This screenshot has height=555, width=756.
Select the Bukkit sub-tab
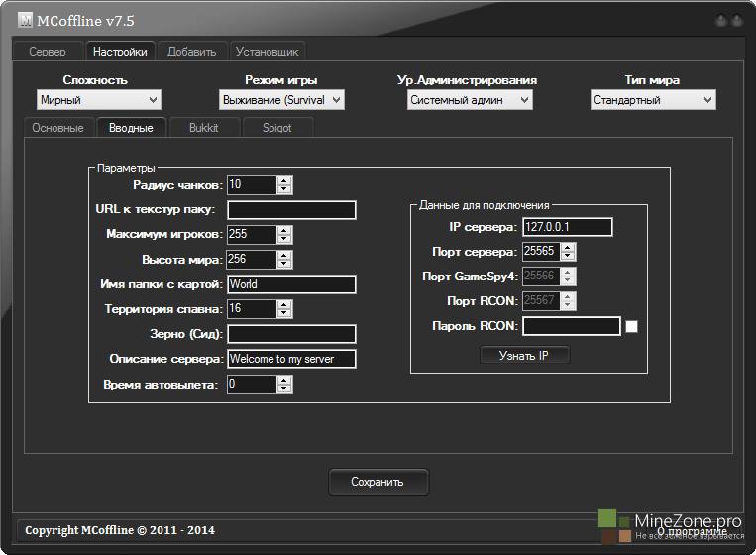[x=202, y=128]
